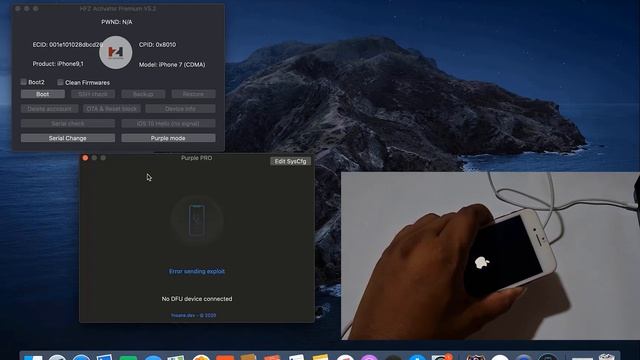Open the Device info button
The image size is (640, 360).
click(180, 109)
